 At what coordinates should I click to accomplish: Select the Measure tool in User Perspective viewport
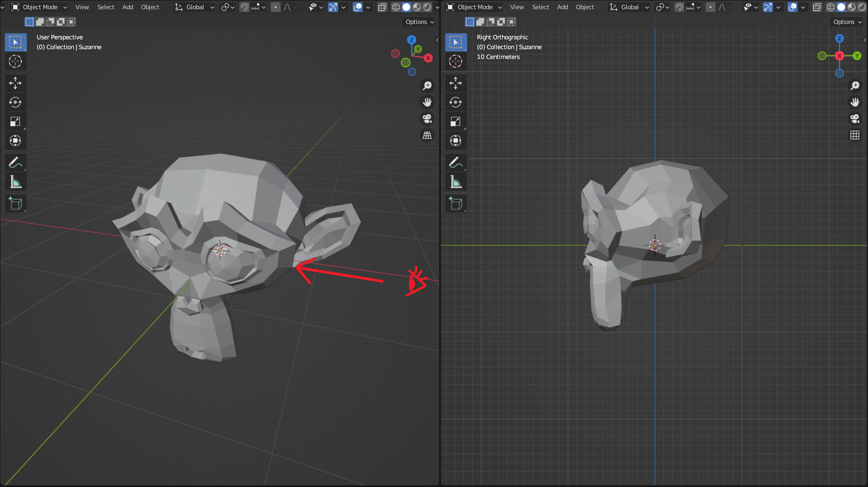15,181
